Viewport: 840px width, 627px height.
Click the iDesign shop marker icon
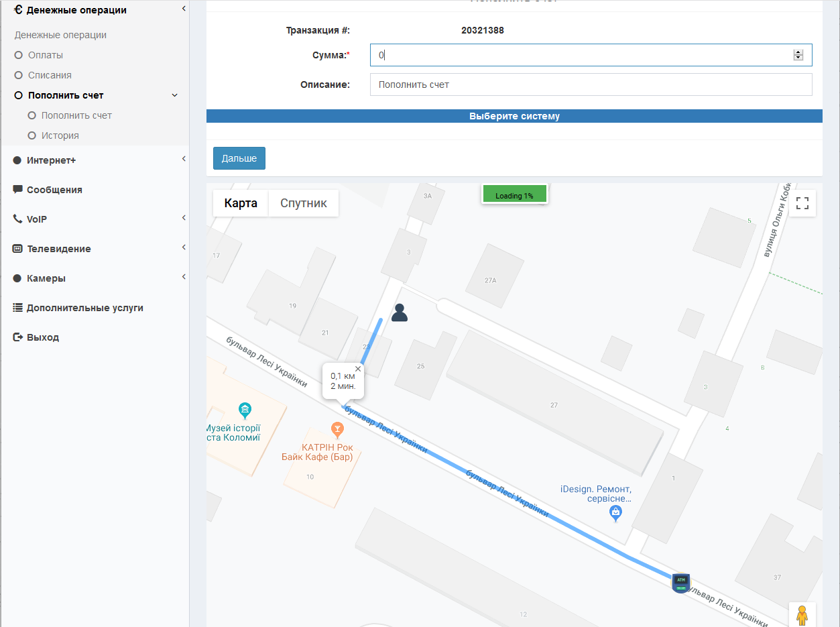(x=615, y=513)
